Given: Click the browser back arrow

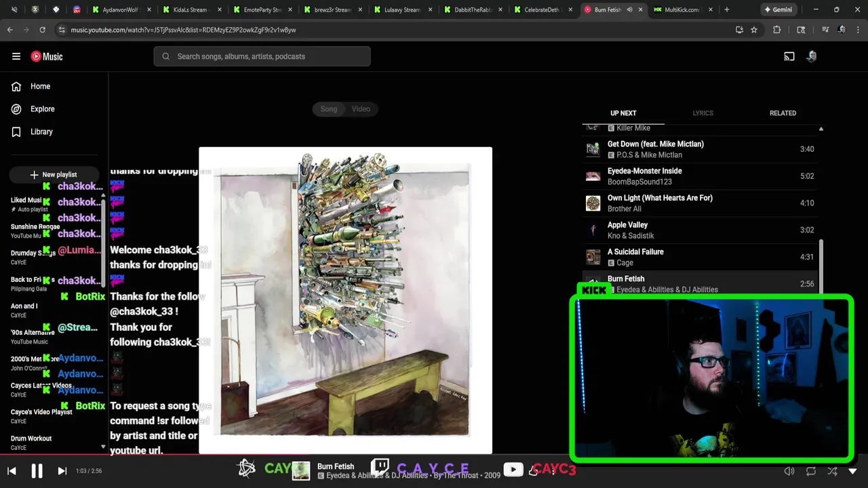Looking at the screenshot, I should coord(10,30).
